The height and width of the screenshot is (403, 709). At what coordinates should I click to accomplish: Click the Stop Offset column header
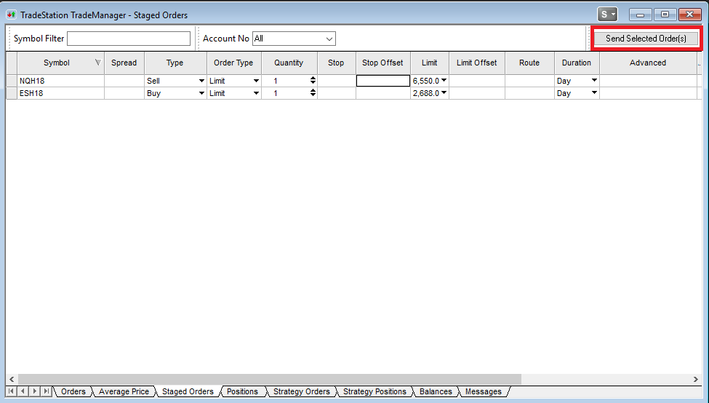[x=383, y=63]
